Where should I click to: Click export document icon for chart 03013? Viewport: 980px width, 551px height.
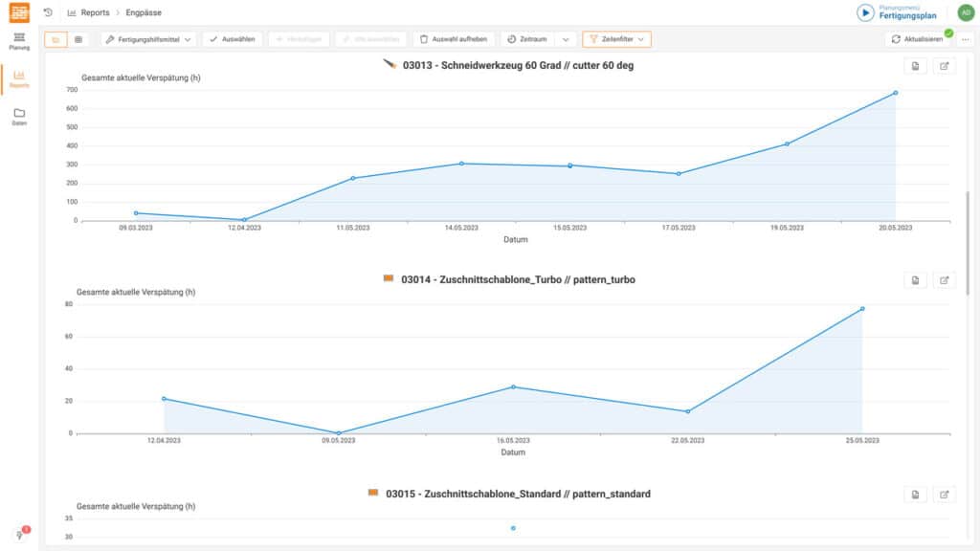click(915, 66)
